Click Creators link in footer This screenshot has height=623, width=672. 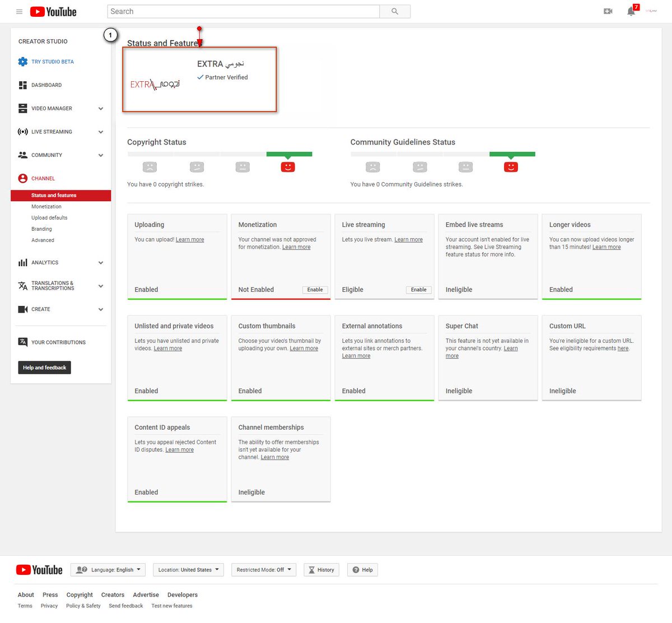click(113, 595)
